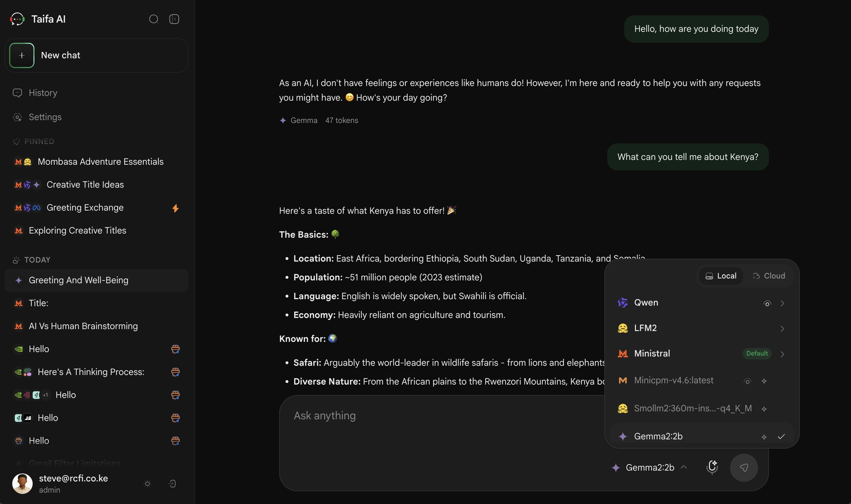The image size is (851, 504).
Task: Click the plus icon for New chat
Action: 22,55
